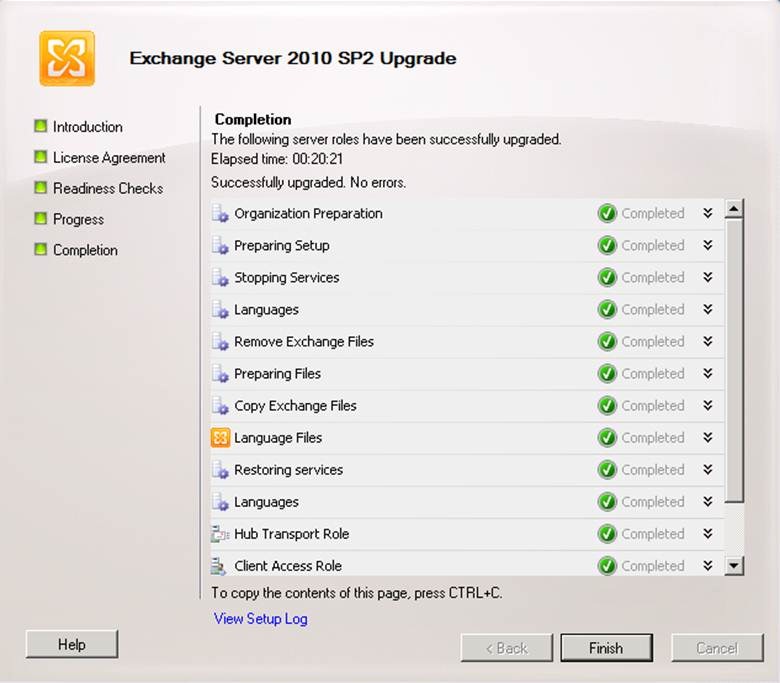
Task: Click the Cancel button
Action: pyautogui.click(x=717, y=648)
